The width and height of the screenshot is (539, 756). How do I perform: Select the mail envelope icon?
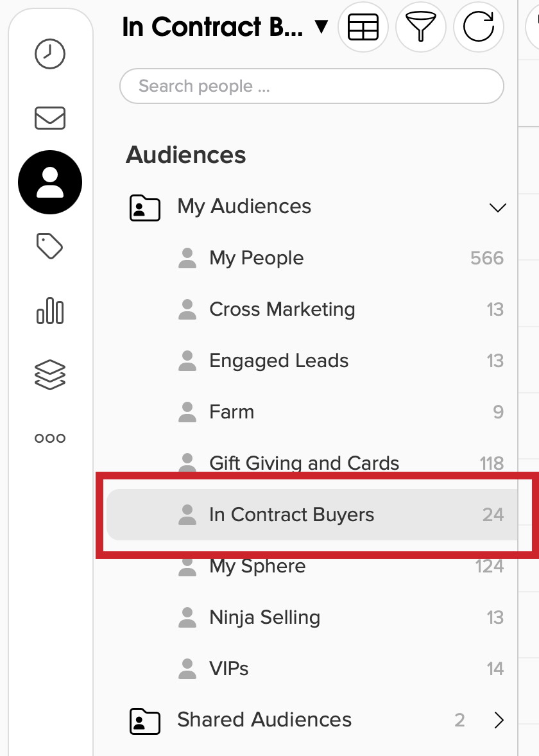click(50, 118)
